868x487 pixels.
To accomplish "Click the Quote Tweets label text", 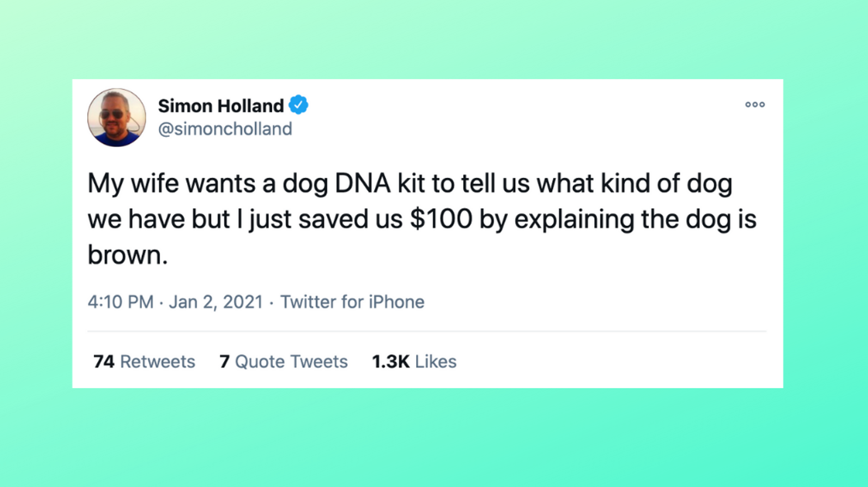I will click(x=291, y=362).
